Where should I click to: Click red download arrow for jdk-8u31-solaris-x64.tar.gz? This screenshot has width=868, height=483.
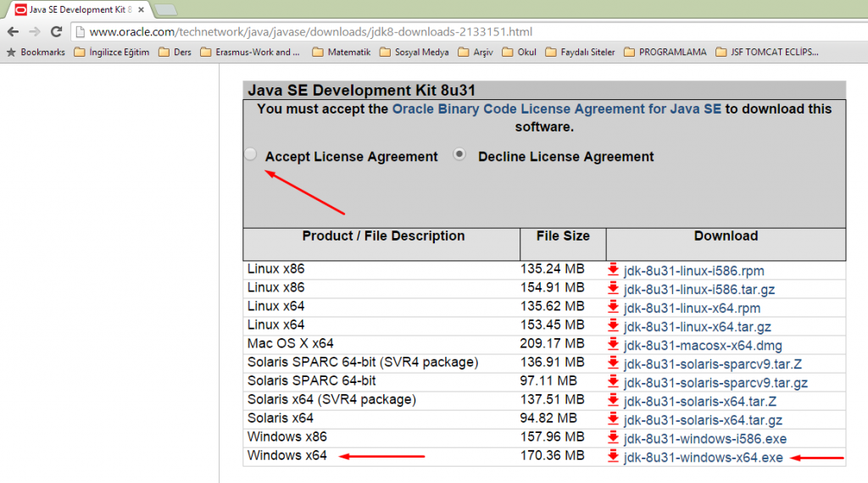coord(615,419)
